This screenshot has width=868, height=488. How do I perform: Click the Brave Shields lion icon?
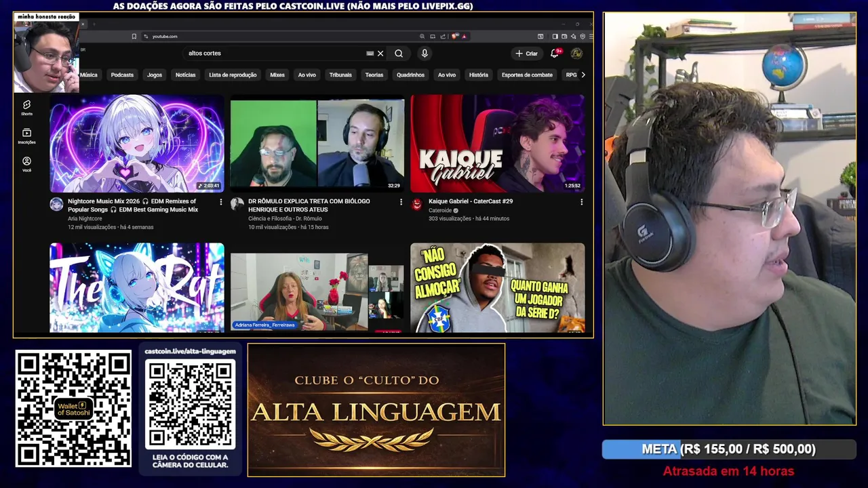pos(454,36)
